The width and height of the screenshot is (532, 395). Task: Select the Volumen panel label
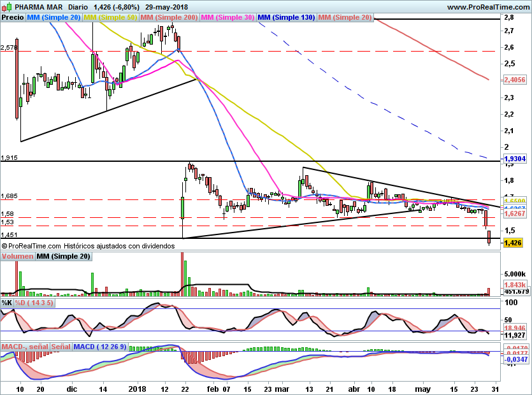pyautogui.click(x=17, y=257)
